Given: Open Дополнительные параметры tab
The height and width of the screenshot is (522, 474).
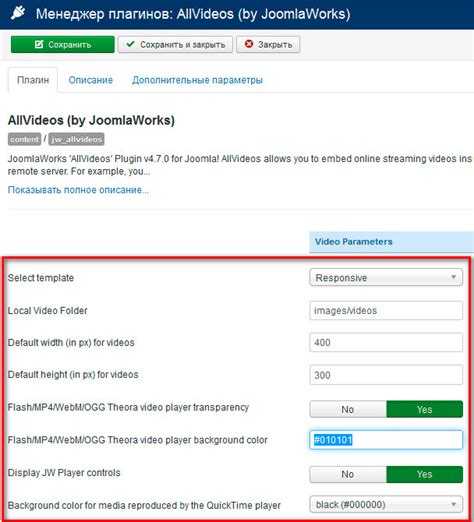Looking at the screenshot, I should tap(197, 80).
